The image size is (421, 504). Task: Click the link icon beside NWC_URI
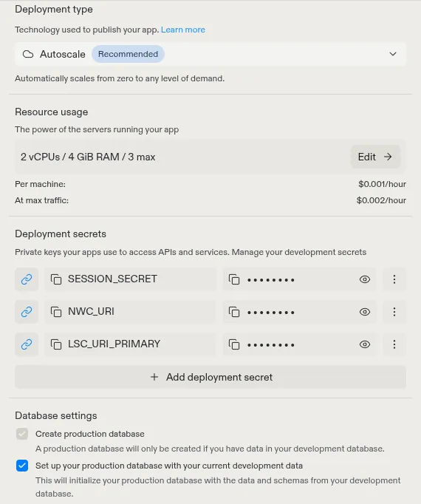point(27,312)
